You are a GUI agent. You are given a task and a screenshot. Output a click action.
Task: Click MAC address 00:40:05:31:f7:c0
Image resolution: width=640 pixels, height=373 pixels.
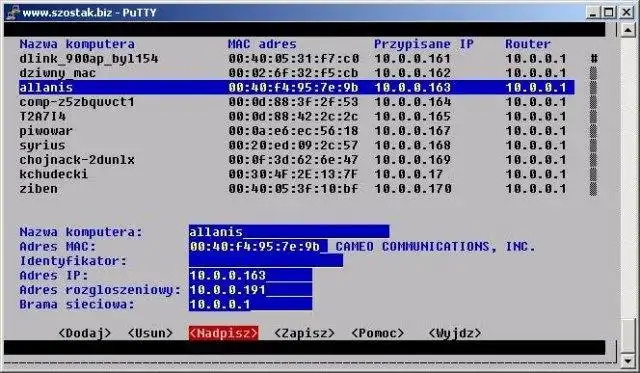point(293,59)
